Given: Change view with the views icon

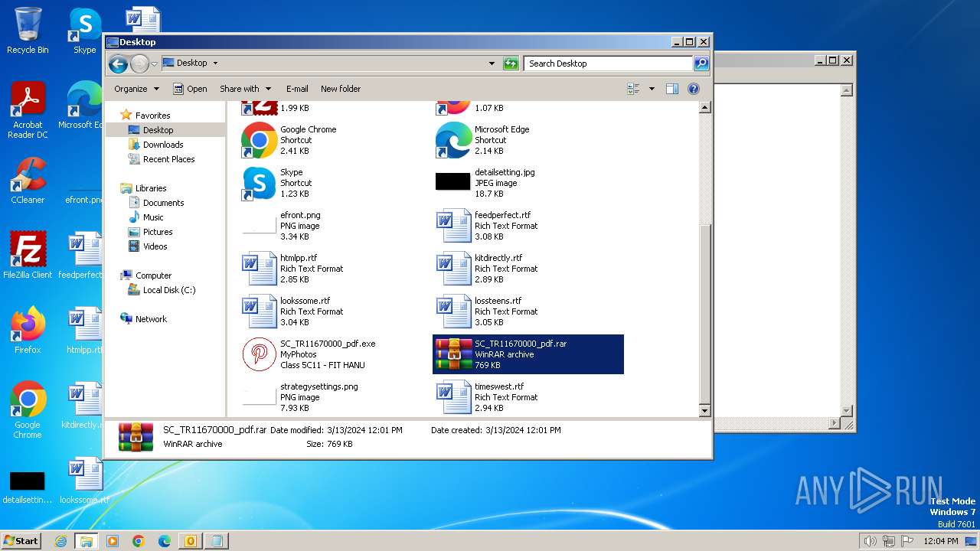Looking at the screenshot, I should click(634, 89).
